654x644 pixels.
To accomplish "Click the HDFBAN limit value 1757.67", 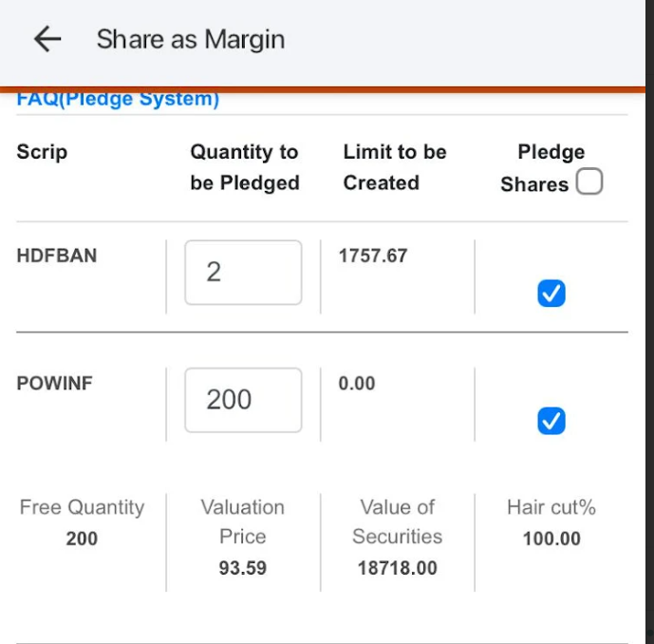I will click(373, 256).
